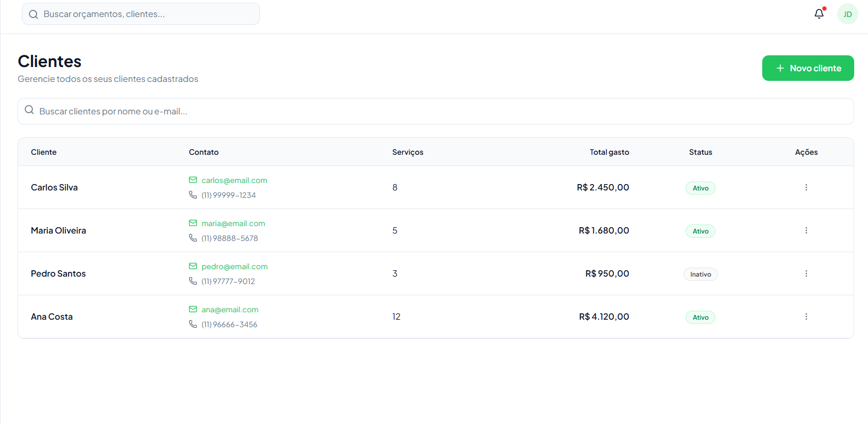Click the phone number (11) 97777-9012
Image resolution: width=868 pixels, height=424 pixels.
[228, 281]
